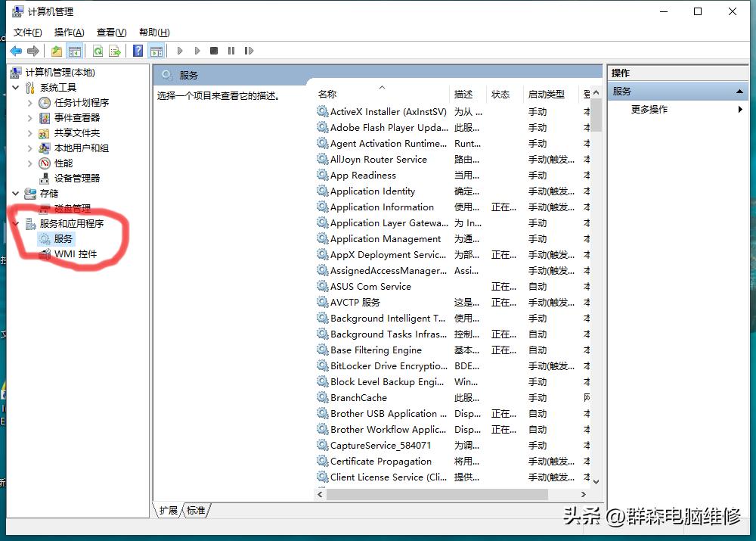Click the Back navigation arrow in the toolbar
This screenshot has width=756, height=541.
coord(15,51)
